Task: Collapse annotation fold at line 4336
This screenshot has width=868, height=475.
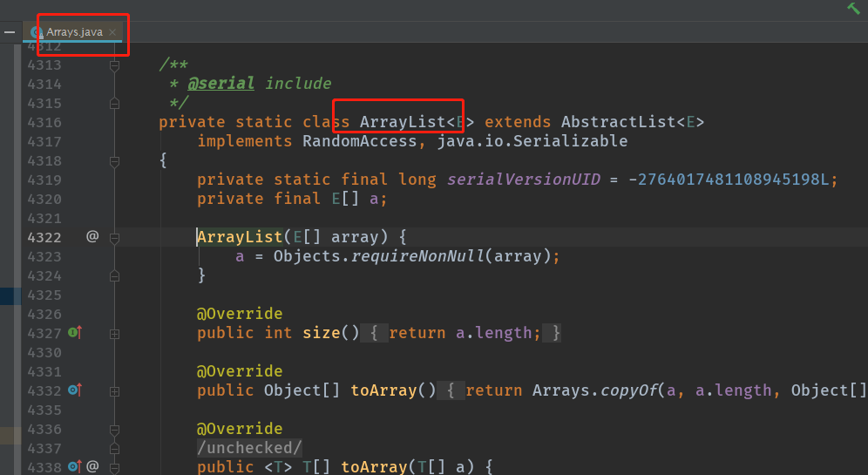Action: (x=114, y=430)
